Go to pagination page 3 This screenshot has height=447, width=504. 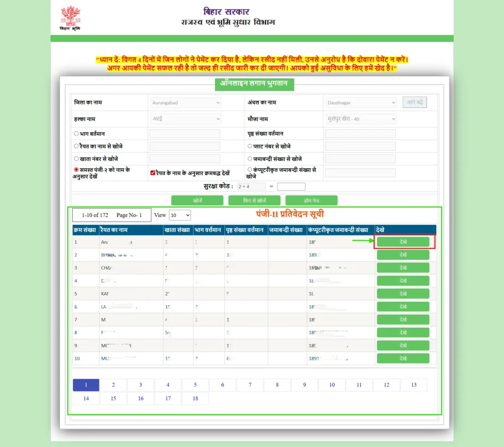(141, 385)
